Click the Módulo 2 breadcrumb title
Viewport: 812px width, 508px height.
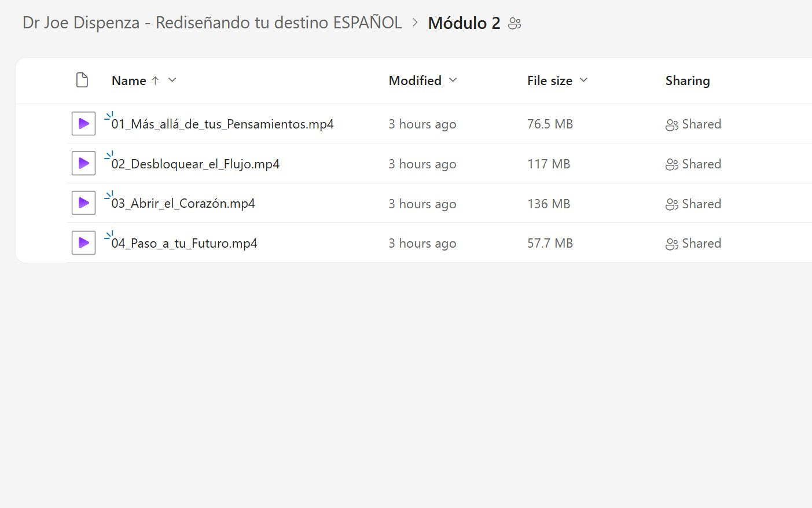pos(464,23)
